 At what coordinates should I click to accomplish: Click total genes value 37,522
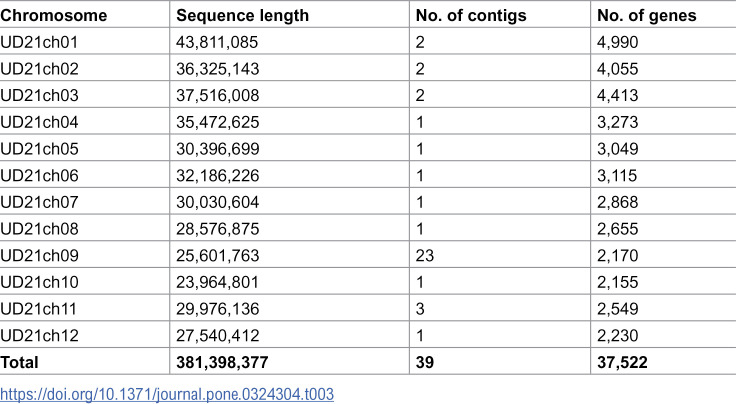point(622,362)
